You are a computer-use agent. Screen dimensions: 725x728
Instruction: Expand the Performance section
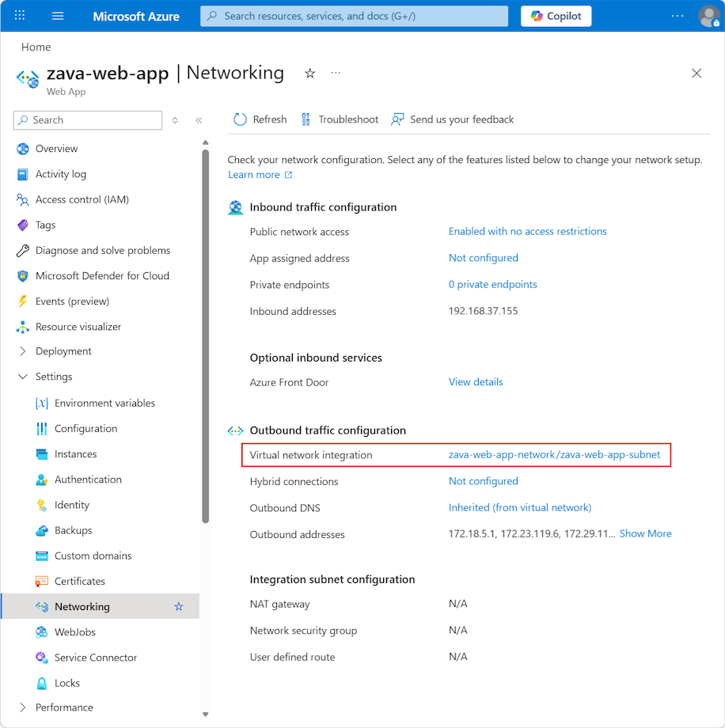pos(23,707)
